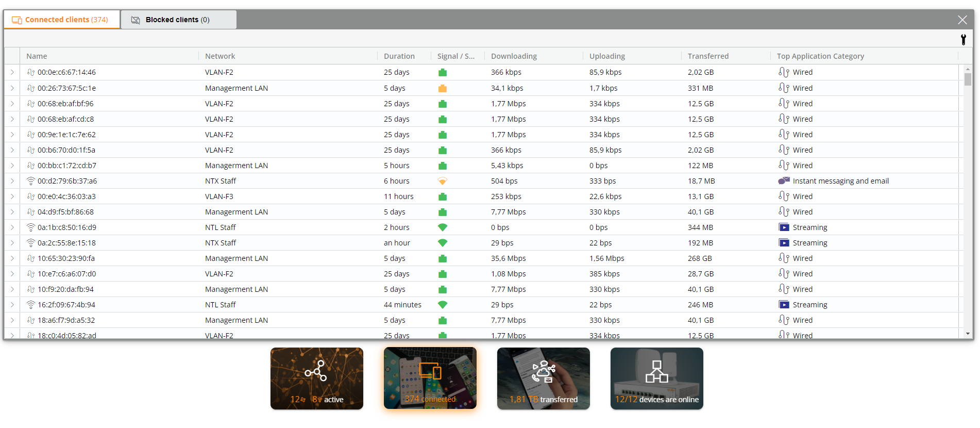Open the Blocked clients tab
The image size is (980, 428).
[178, 20]
